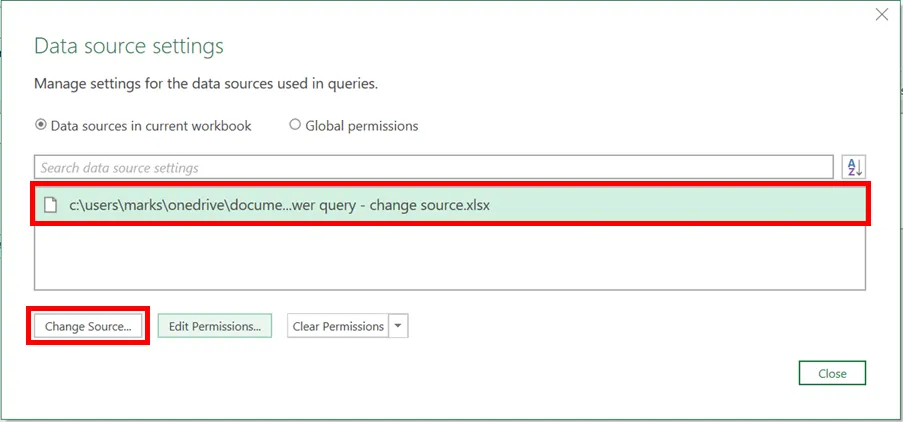Click the Change Source... button
Viewport: 903px width, 422px height.
[x=88, y=326]
